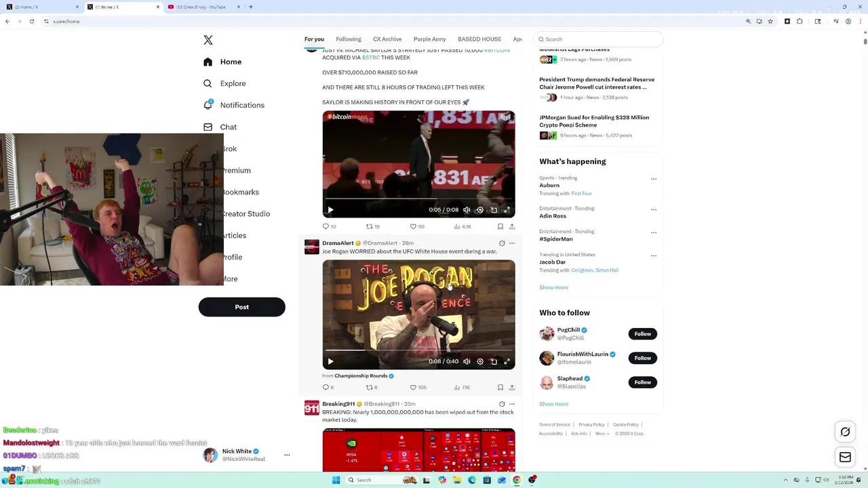The image size is (868, 488).
Task: Switch to the Following tab
Action: pyautogui.click(x=349, y=39)
